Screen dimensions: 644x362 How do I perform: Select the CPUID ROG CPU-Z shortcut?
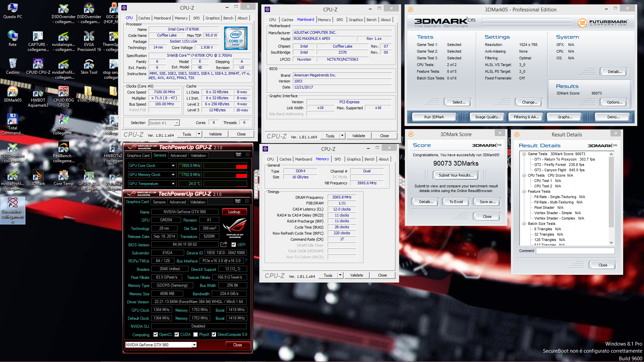pos(63,97)
